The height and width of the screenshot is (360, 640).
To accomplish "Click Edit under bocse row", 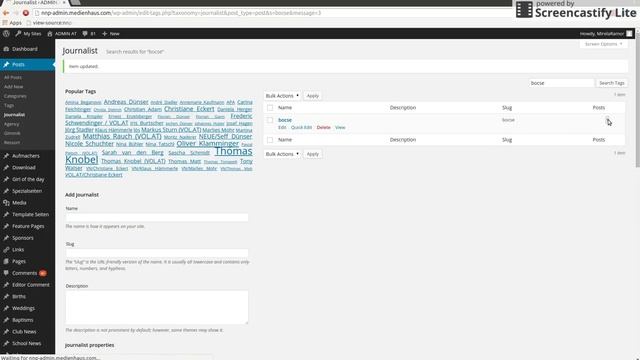I will coord(282,127).
